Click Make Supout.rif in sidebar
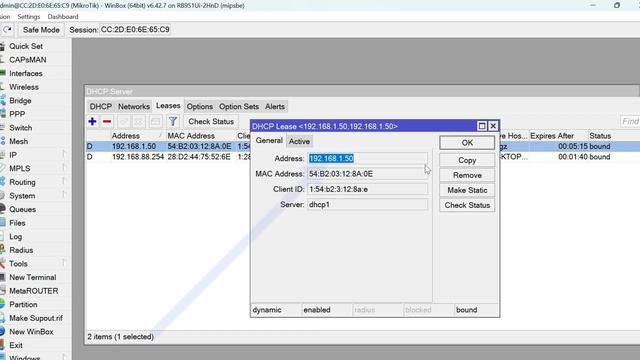 (36, 318)
